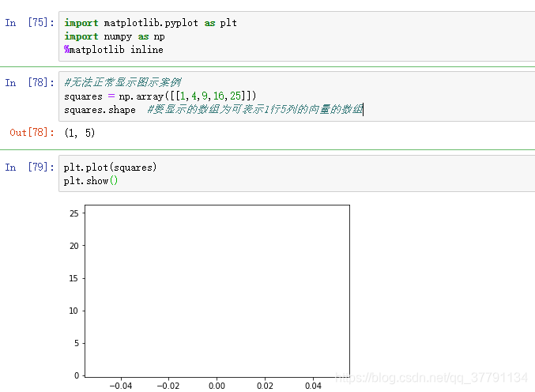Click the 'import numpy as np' line

click(115, 36)
